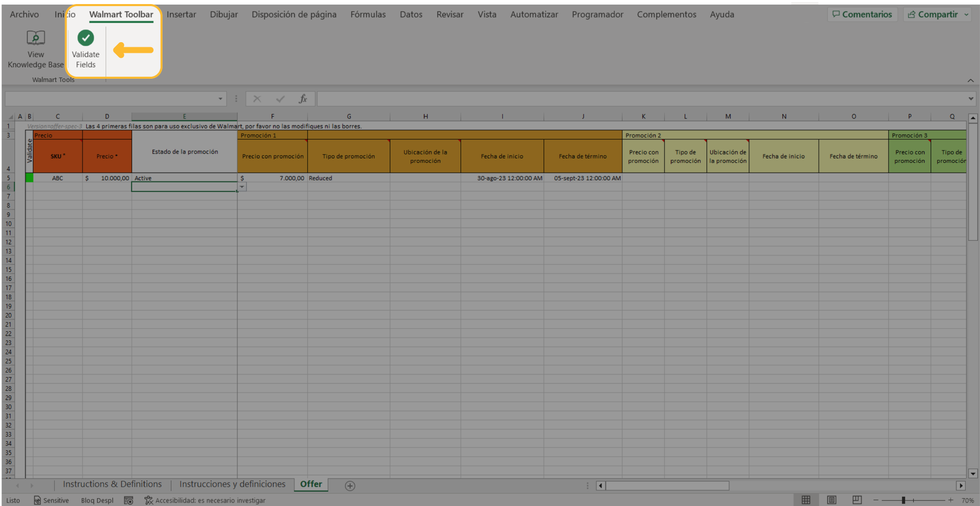This screenshot has height=506, width=980.
Task: Click vertical scrollbar up arrow
Action: (x=973, y=118)
